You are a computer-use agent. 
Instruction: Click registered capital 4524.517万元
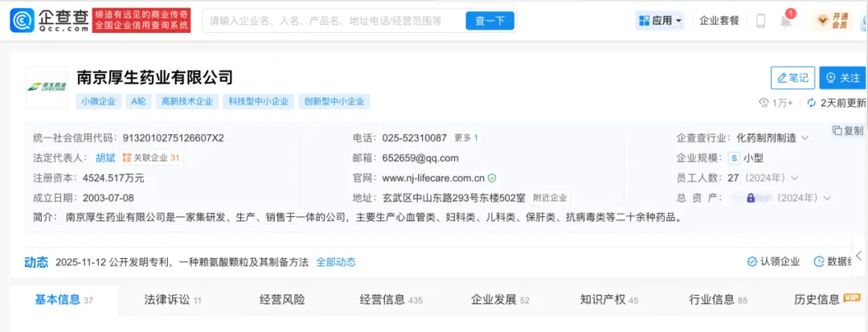click(x=113, y=178)
